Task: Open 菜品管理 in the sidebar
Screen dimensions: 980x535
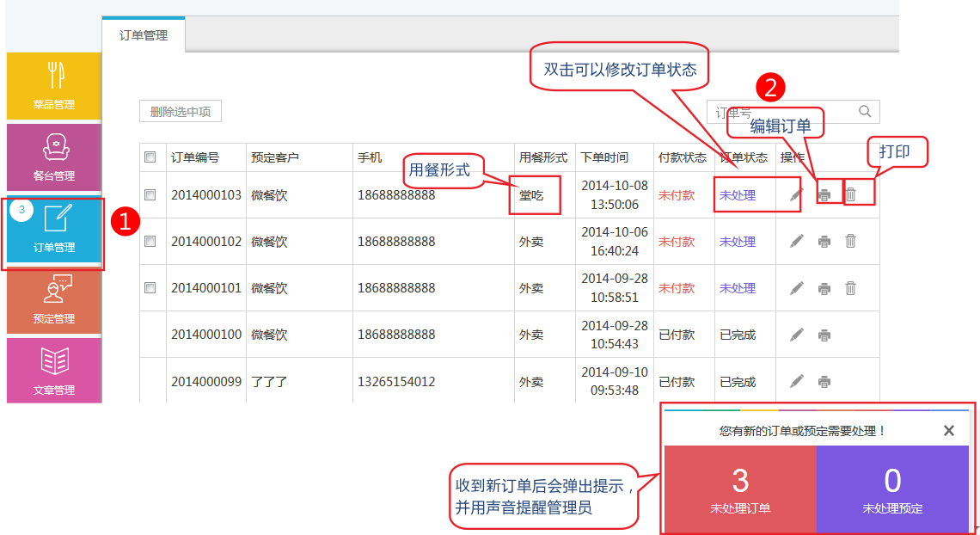Action: coord(54,86)
